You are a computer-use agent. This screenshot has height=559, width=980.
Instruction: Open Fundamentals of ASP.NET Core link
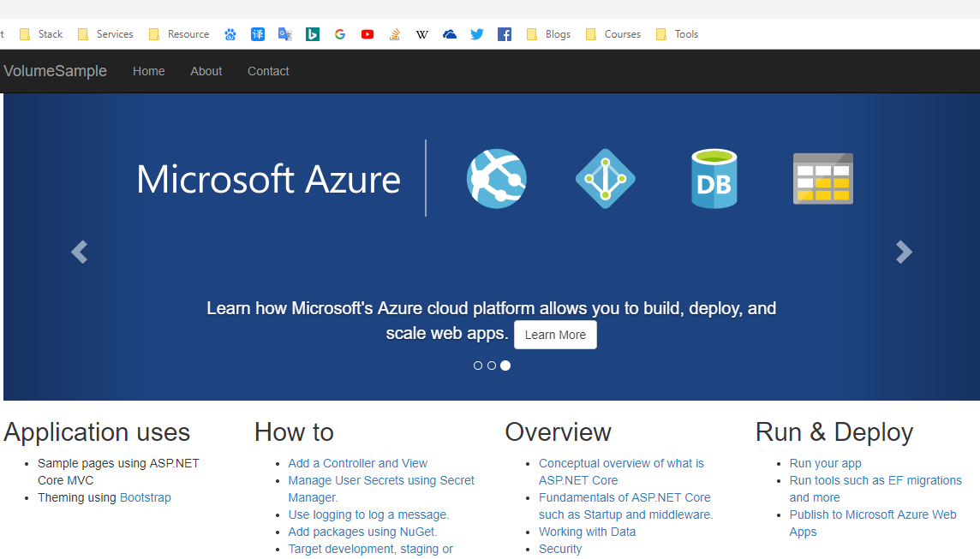(x=625, y=507)
